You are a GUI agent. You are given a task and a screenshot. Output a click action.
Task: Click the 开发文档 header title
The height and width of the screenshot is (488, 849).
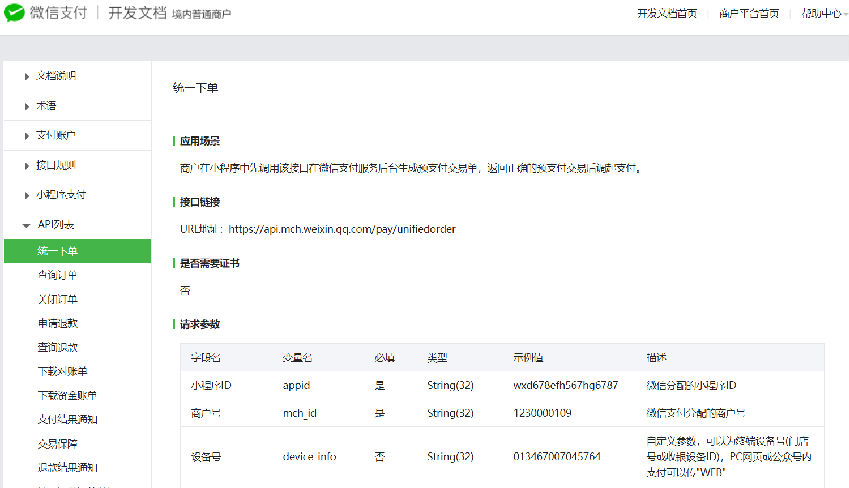136,14
